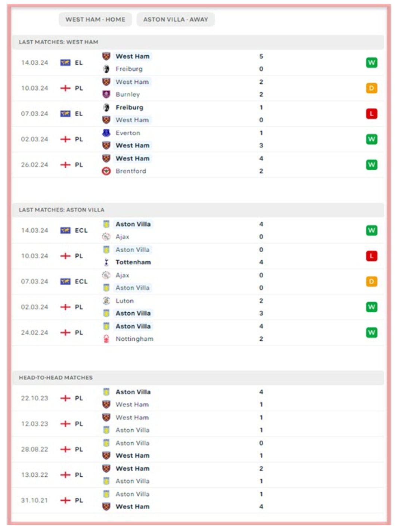Click green W badge for West Ham–Freiburg
Viewport: 400px width, 532px height.
tap(371, 63)
